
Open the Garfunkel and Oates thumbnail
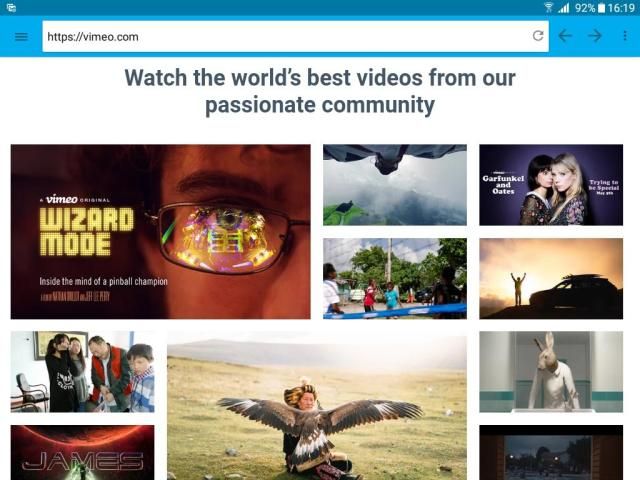(x=551, y=185)
